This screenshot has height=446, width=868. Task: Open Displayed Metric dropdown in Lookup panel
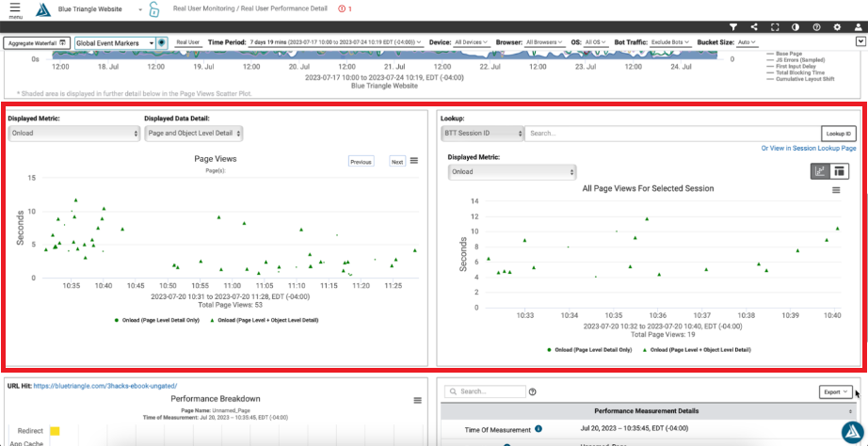(512, 171)
